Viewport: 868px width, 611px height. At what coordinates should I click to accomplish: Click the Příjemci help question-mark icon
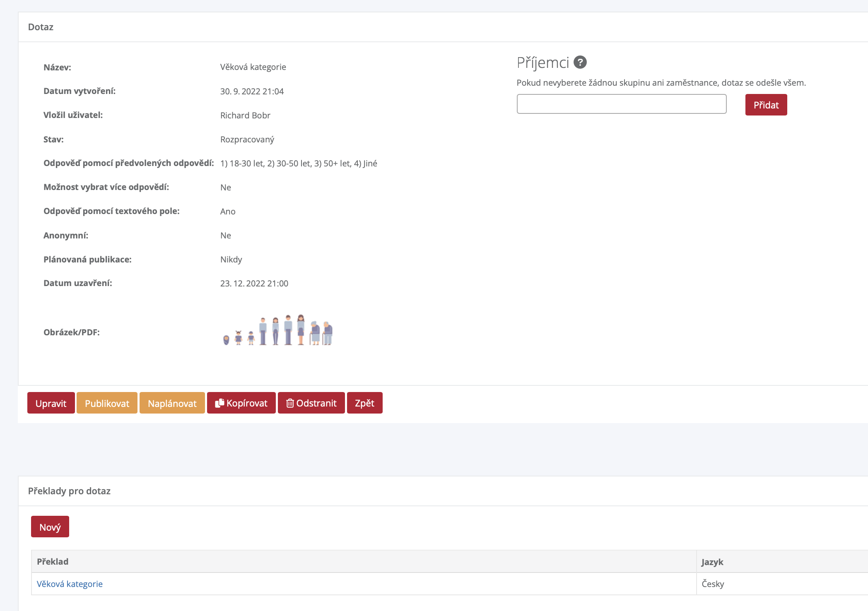point(580,62)
